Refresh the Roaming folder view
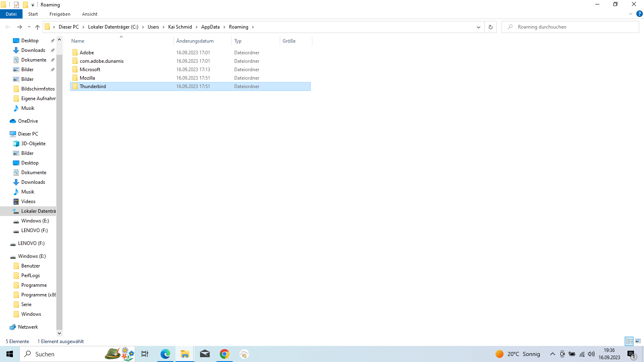644x362 pixels. [490, 27]
